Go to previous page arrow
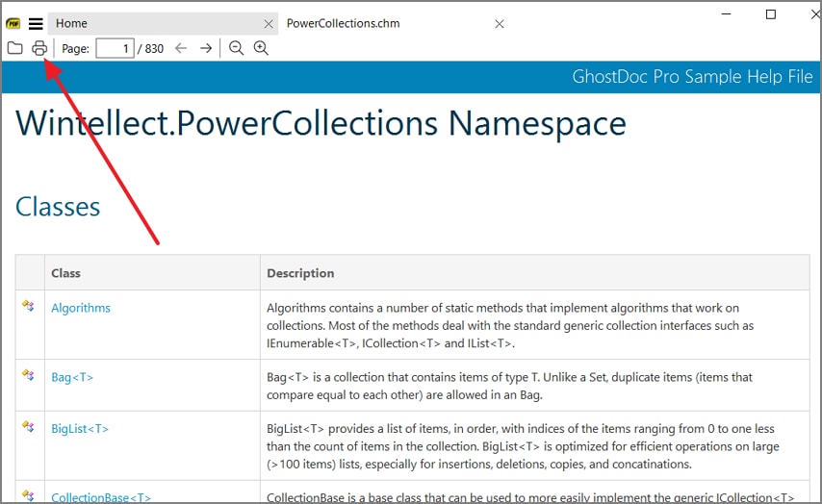The image size is (822, 504). coord(181,48)
